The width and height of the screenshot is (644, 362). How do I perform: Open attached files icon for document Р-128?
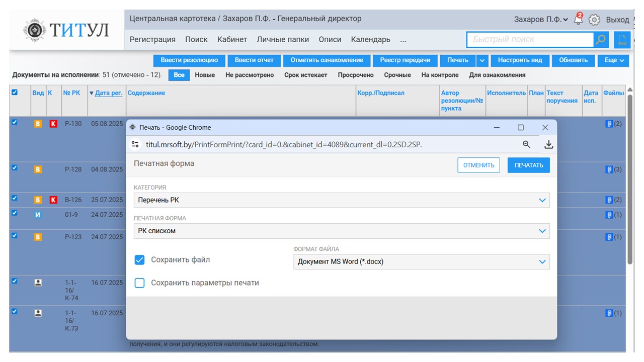coord(609,169)
